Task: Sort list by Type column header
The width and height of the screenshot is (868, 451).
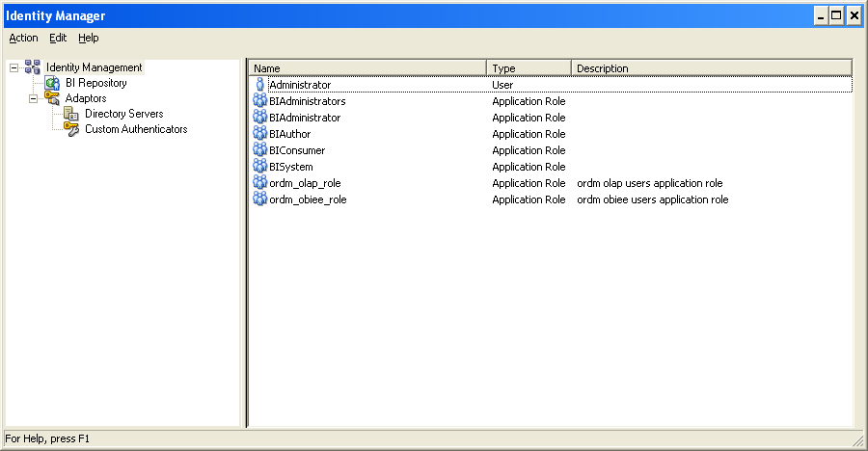Action: point(529,68)
